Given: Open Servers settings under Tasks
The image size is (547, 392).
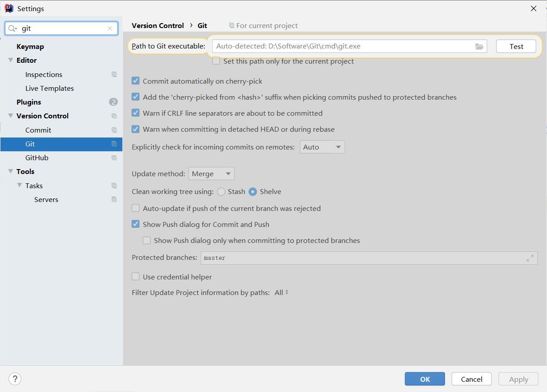Looking at the screenshot, I should [46, 199].
